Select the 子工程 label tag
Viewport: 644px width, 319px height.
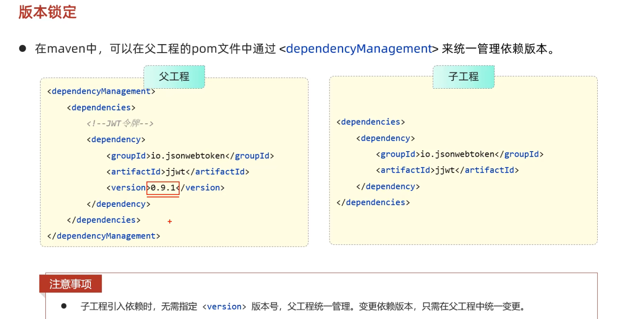(x=463, y=77)
